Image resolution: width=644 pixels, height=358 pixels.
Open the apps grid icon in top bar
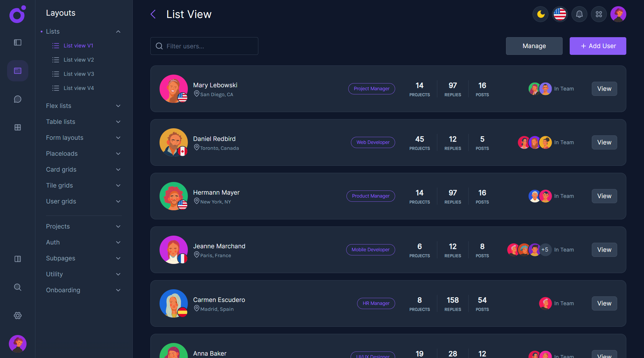click(599, 14)
